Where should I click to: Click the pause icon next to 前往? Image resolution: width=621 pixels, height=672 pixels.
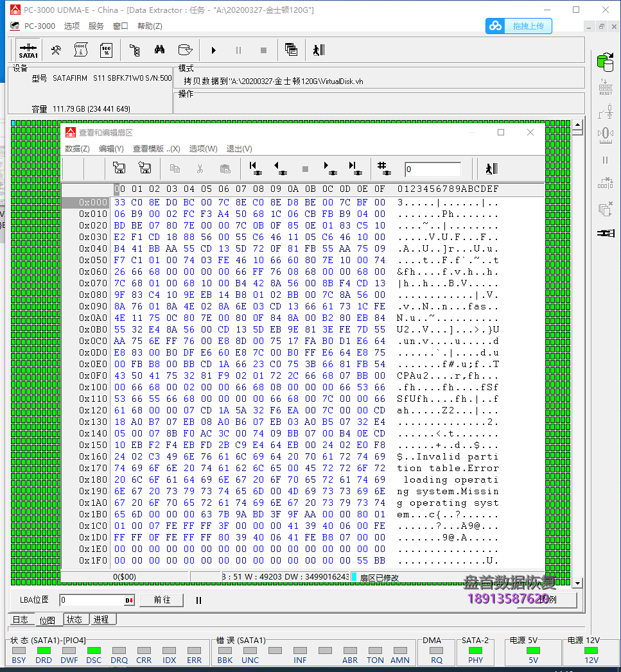(198, 600)
